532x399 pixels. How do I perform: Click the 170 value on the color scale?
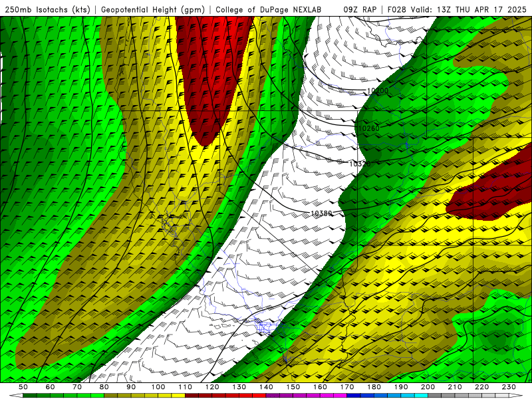pyautogui.click(x=347, y=387)
